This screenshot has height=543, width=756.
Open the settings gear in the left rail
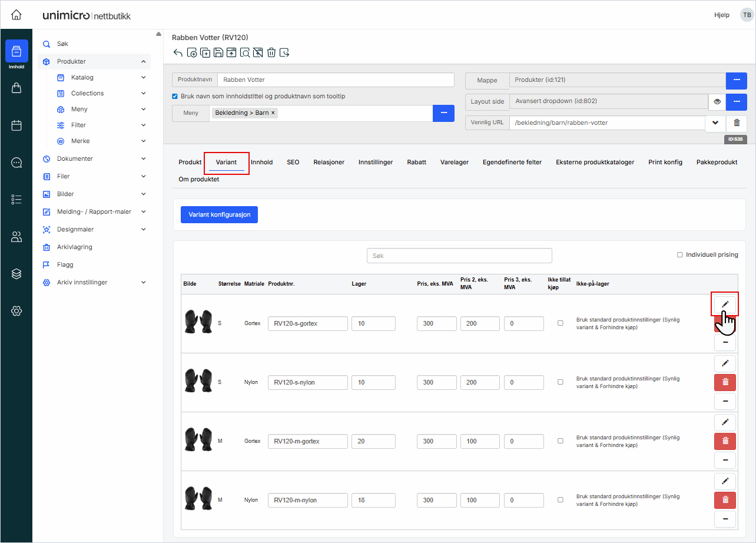coord(16,310)
